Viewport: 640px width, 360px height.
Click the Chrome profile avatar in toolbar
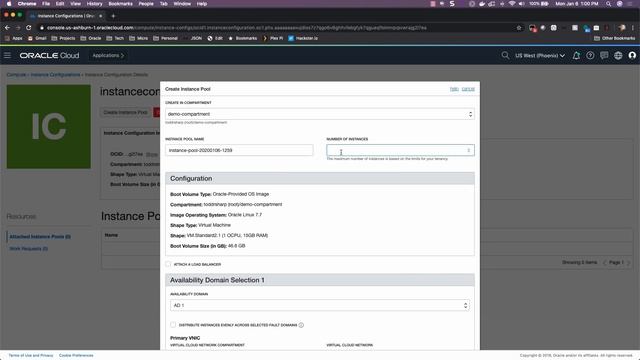click(x=622, y=28)
